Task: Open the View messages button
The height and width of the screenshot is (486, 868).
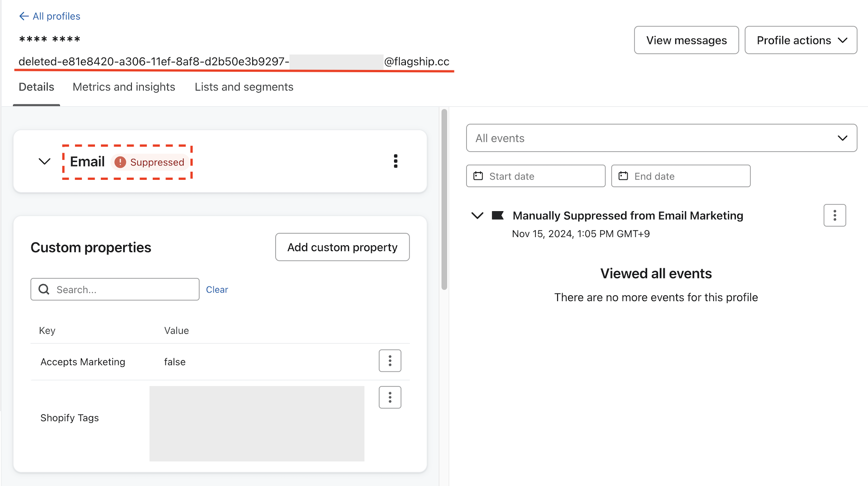Action: pyautogui.click(x=686, y=40)
